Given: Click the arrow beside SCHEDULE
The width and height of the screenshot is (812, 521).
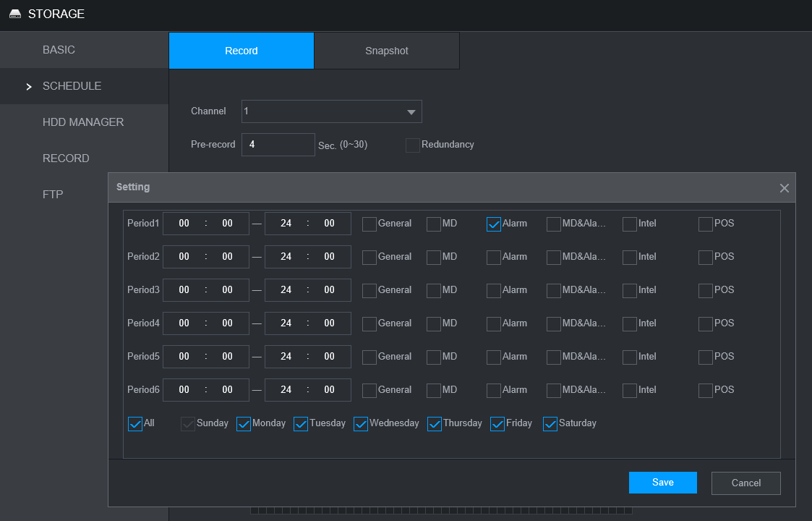Looking at the screenshot, I should tap(29, 87).
